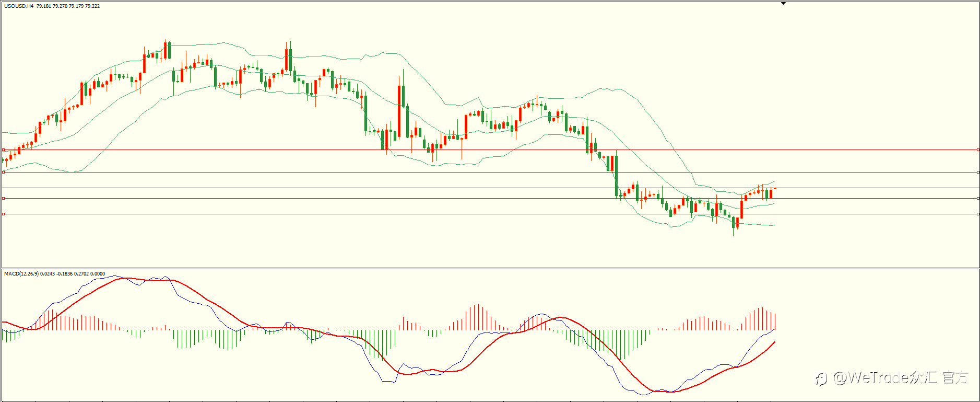Select the red MACD signal line at its trough
980x402 pixels.
point(659,391)
